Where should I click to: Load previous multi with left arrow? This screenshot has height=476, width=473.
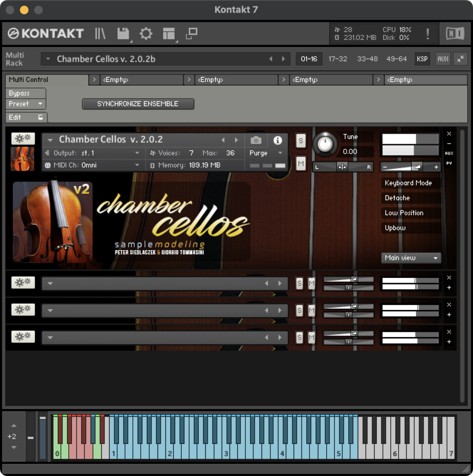270,59
